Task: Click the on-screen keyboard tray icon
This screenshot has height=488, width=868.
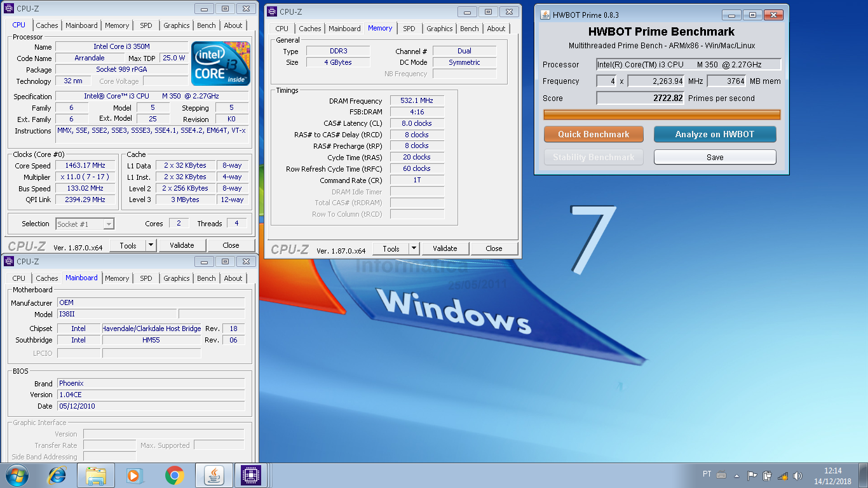Action: [721, 475]
